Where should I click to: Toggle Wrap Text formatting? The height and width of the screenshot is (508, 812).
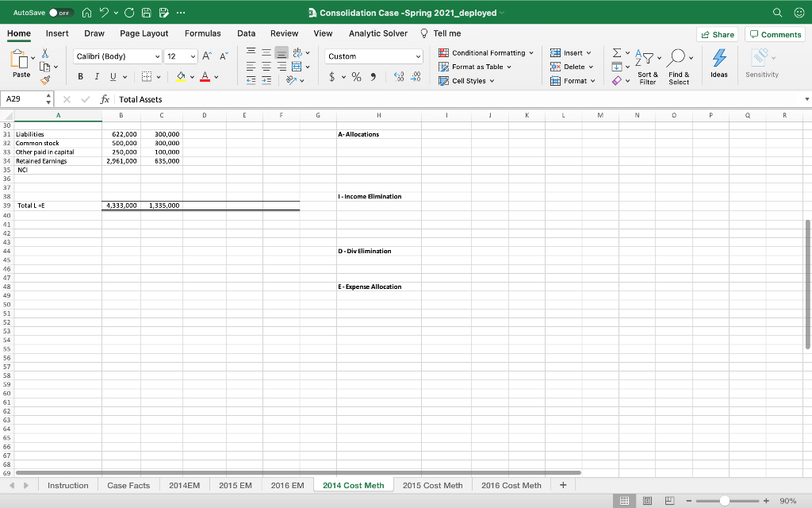pos(297,53)
